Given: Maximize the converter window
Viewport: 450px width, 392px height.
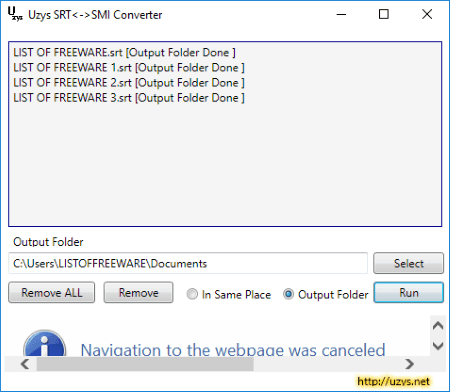Looking at the screenshot, I should [384, 14].
